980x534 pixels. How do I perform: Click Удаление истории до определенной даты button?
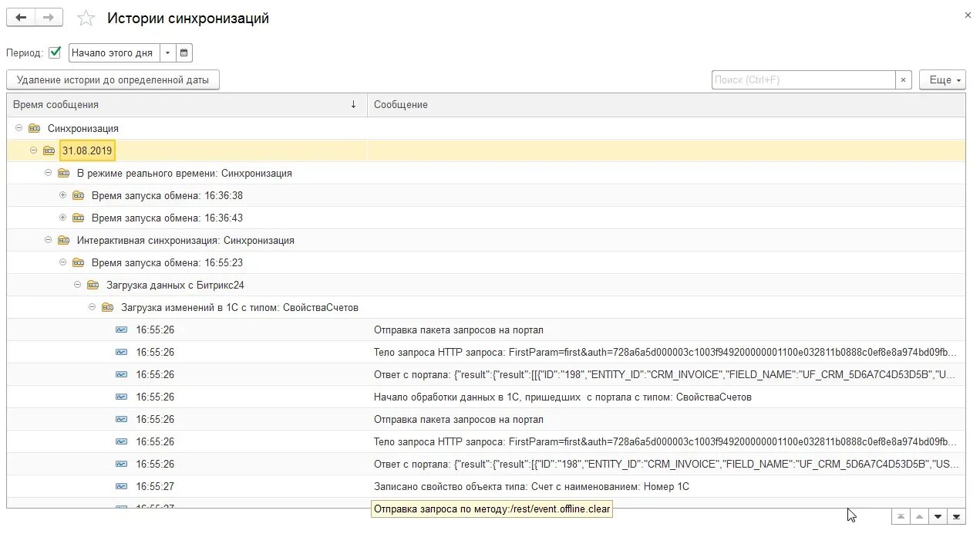tap(113, 80)
